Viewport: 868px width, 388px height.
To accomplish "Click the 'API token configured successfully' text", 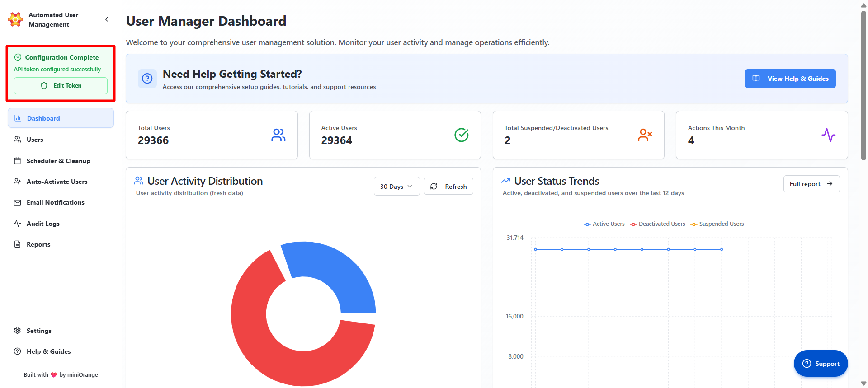I will [x=57, y=70].
